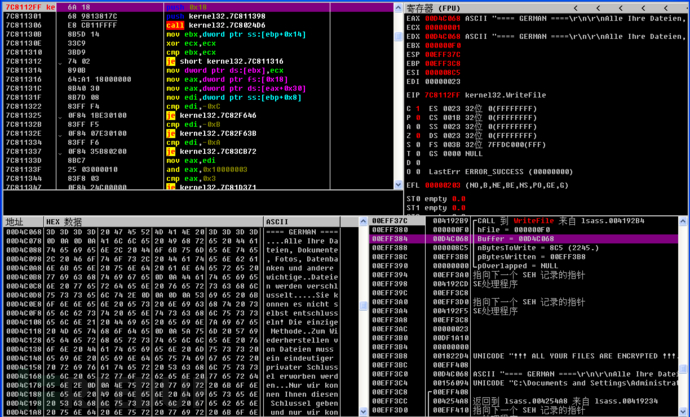Select the 'pOverlapped = NULL' stack entry
690x417 pixels.
click(518, 266)
